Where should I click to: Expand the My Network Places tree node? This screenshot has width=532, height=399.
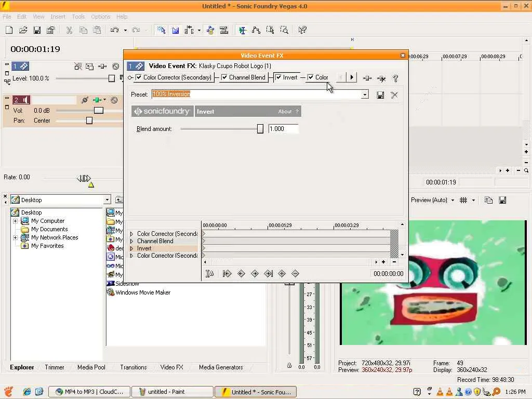[15, 237]
